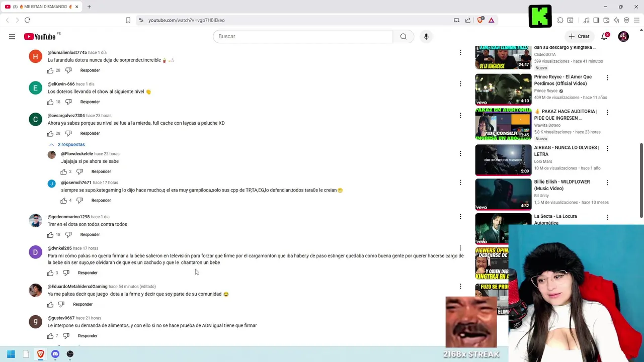Viewport: 644px width, 362px height.
Task: Like the reply by @Flowdeukelele
Action: [x=64, y=171]
